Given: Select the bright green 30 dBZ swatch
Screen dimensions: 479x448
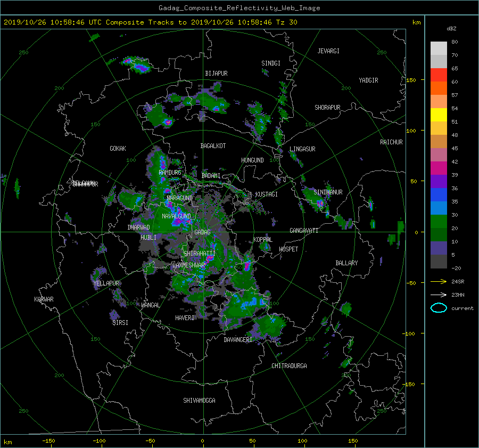Looking at the screenshot, I should pos(439,221).
